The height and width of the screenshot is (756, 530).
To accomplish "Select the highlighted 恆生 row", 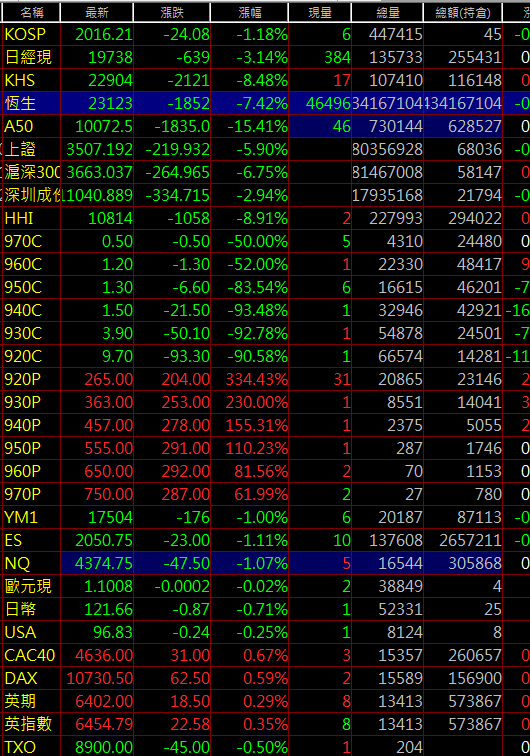I will click(x=265, y=103).
